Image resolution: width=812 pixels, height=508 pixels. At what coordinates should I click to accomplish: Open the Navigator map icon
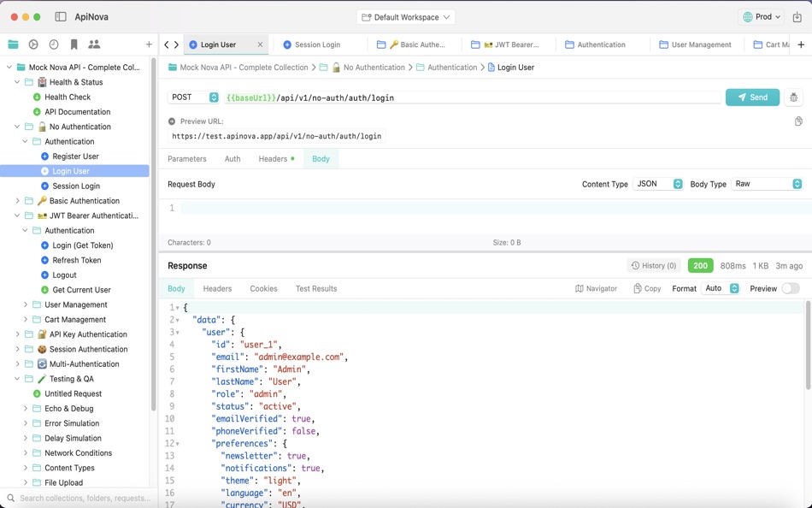tap(579, 289)
